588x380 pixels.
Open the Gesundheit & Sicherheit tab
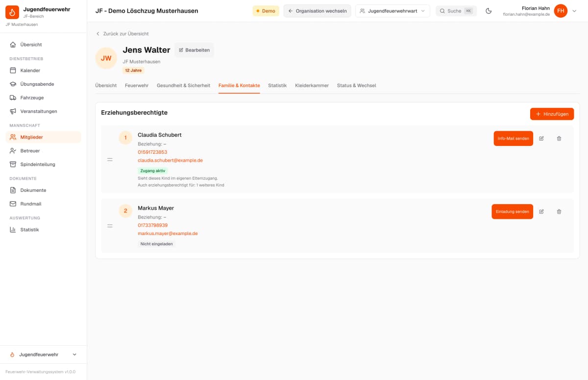point(183,86)
